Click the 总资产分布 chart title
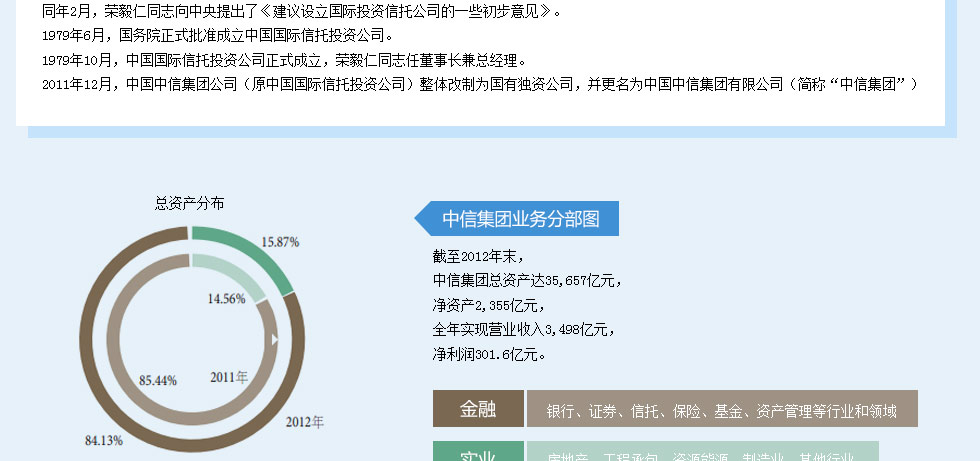 pyautogui.click(x=189, y=203)
